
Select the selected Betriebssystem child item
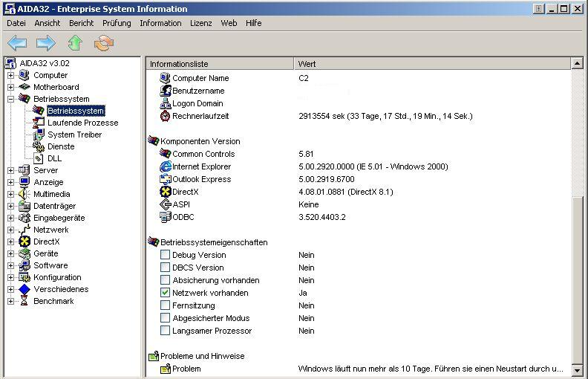(76, 111)
